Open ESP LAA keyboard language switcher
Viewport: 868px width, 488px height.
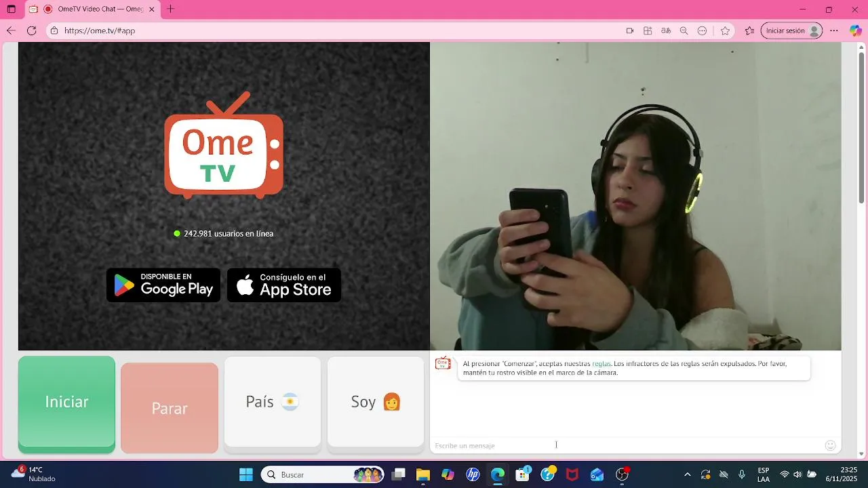[x=764, y=474]
